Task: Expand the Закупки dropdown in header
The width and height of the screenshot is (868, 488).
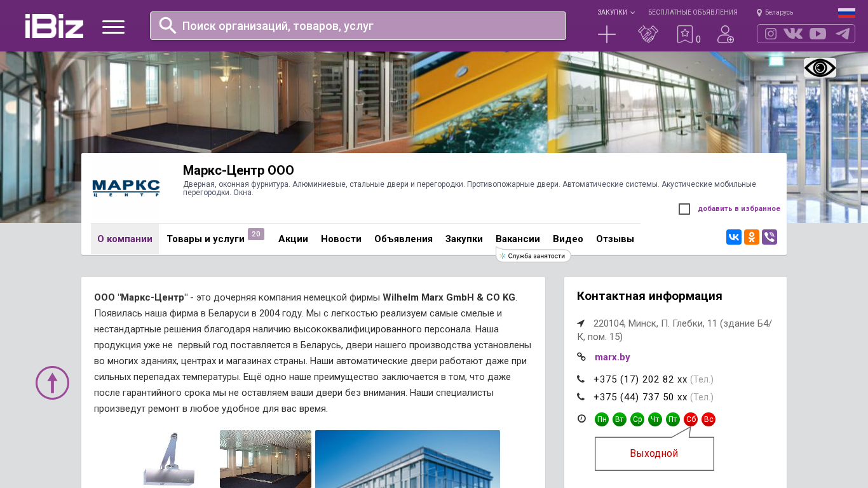Action: [616, 13]
